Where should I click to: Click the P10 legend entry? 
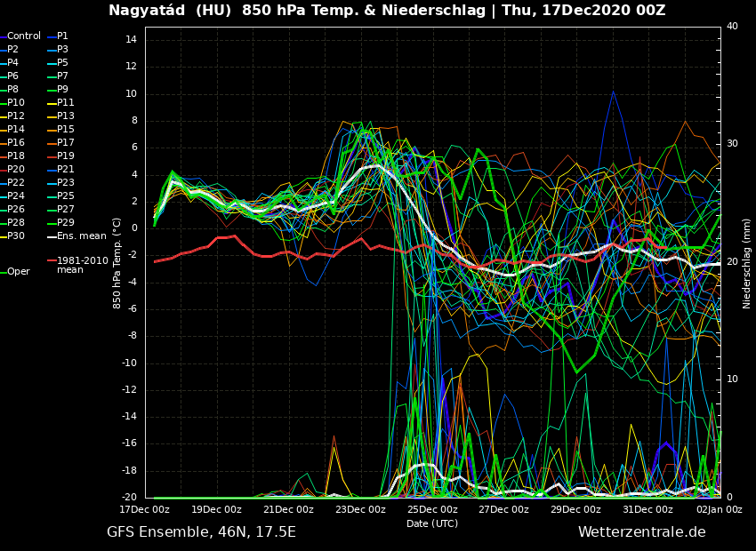click(16, 103)
